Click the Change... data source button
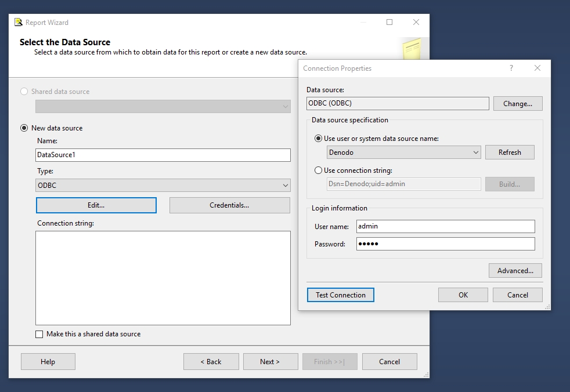570x392 pixels. tap(518, 104)
